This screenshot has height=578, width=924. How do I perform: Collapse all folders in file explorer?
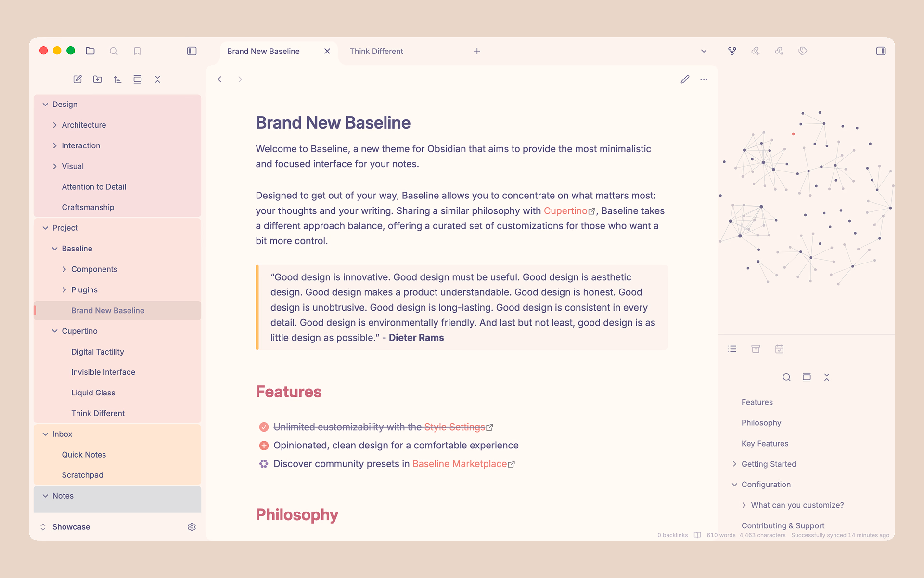[157, 79]
